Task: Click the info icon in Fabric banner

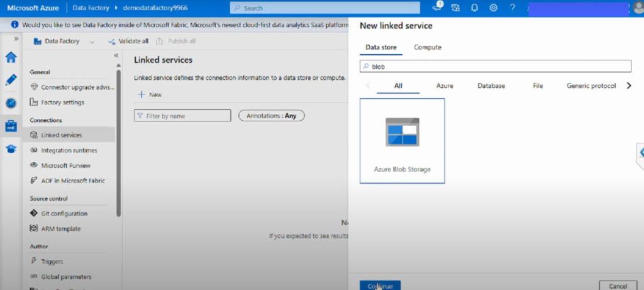Action: click(x=15, y=25)
